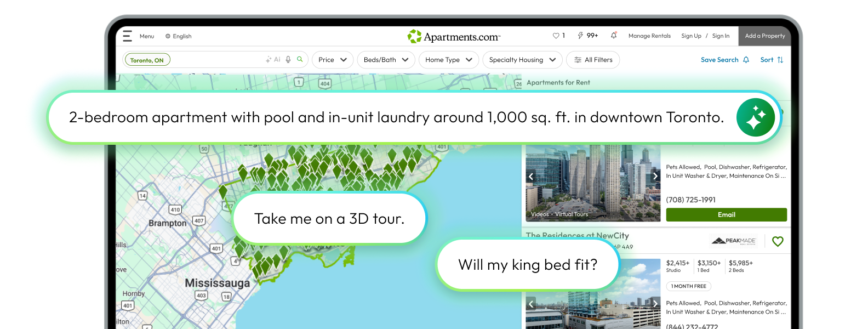The height and width of the screenshot is (329, 868).
Task: Click the 'Take me on a 3D tour.' bubble
Action: (x=329, y=219)
